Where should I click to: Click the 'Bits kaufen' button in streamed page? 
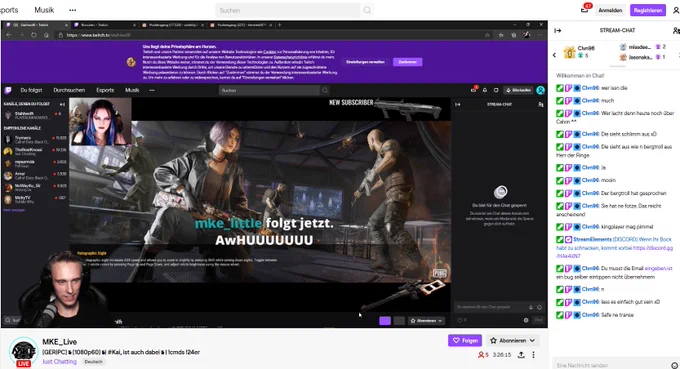coord(518,90)
